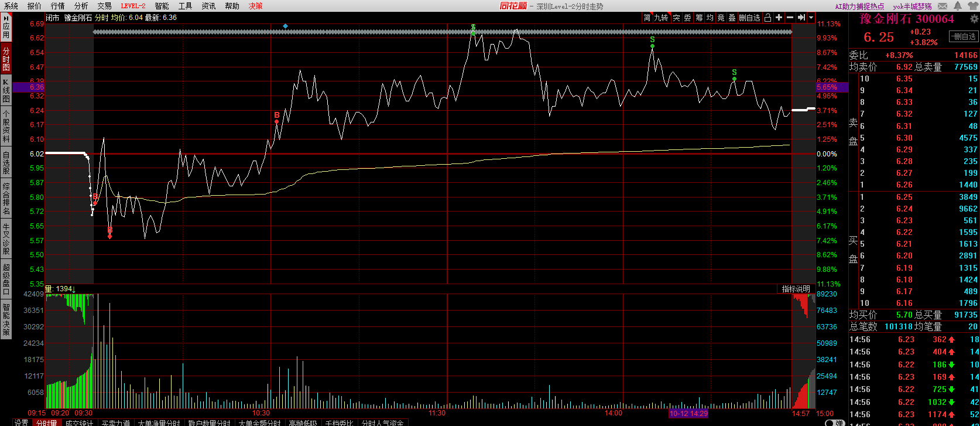
Task: Open 综合排名 sidebar tab
Action: coord(6,199)
